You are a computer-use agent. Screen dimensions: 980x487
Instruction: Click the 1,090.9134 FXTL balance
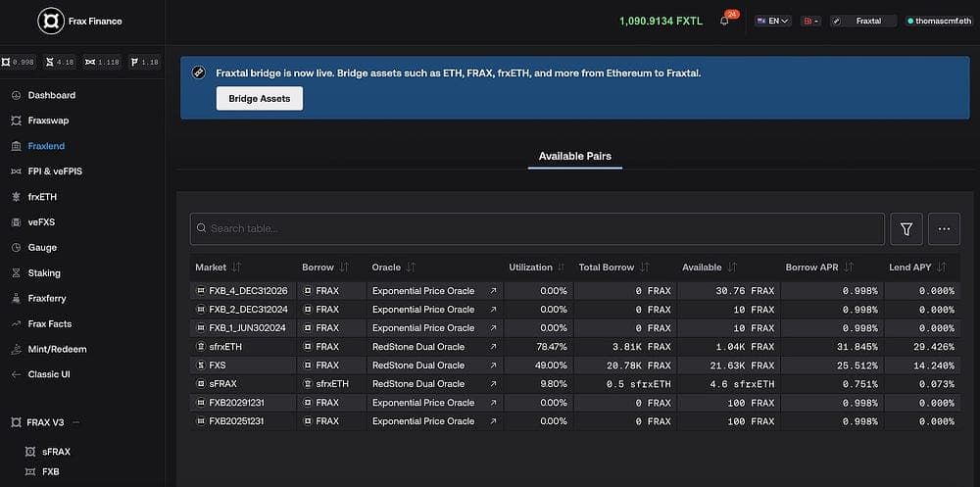(661, 21)
